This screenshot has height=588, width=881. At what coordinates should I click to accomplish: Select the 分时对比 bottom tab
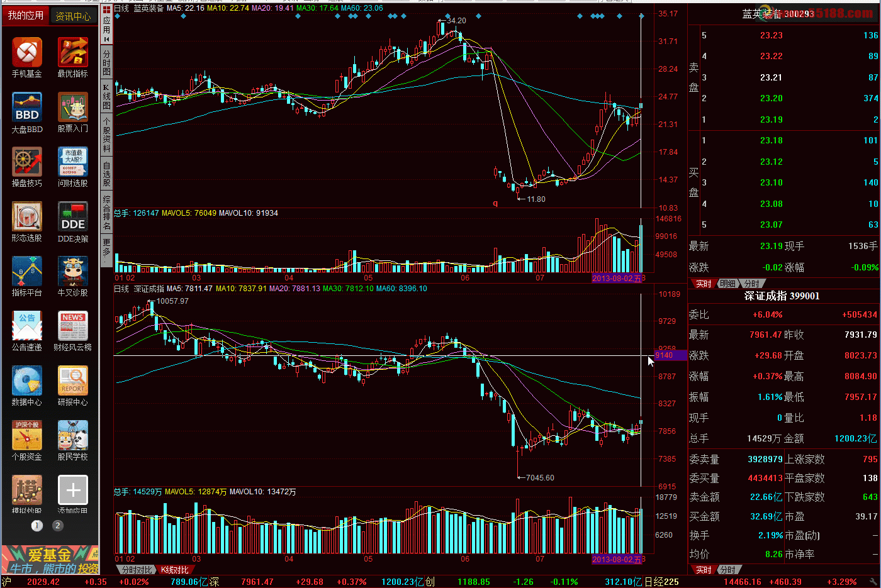[x=137, y=570]
